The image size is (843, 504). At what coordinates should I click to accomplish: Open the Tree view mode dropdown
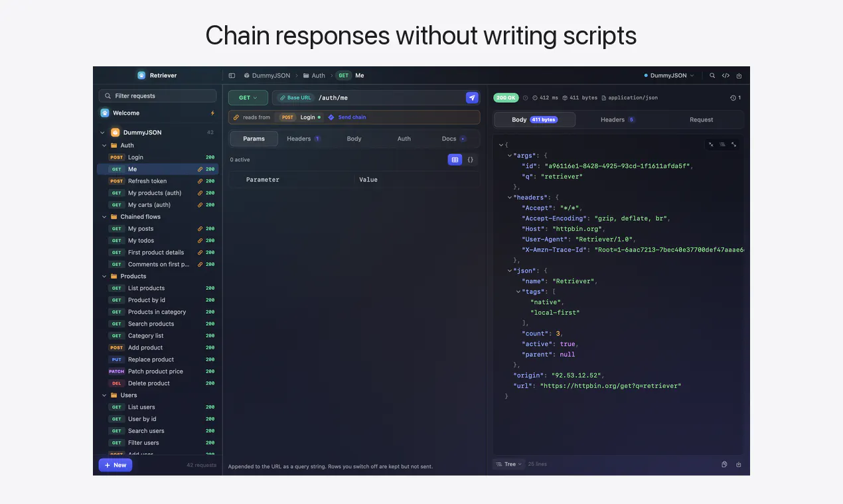click(509, 464)
